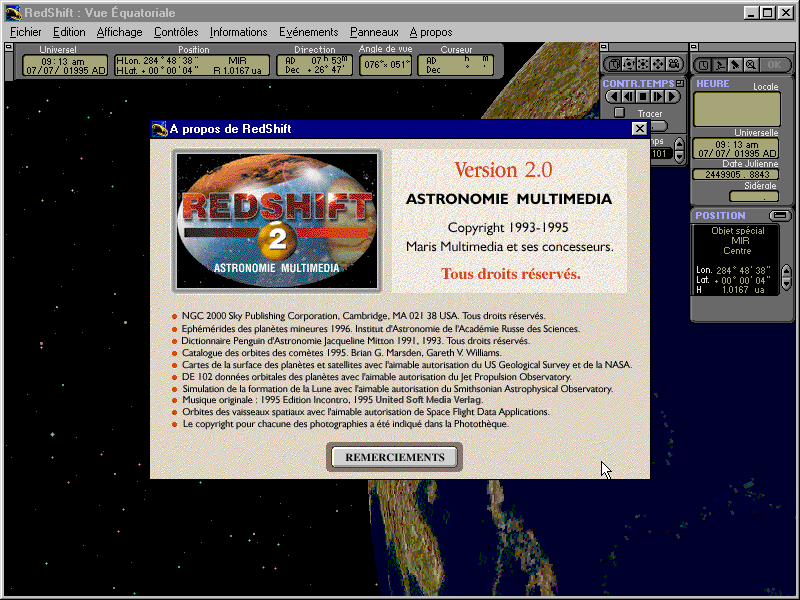
Task: Click the Direction AD/Dec field
Action: [x=315, y=65]
